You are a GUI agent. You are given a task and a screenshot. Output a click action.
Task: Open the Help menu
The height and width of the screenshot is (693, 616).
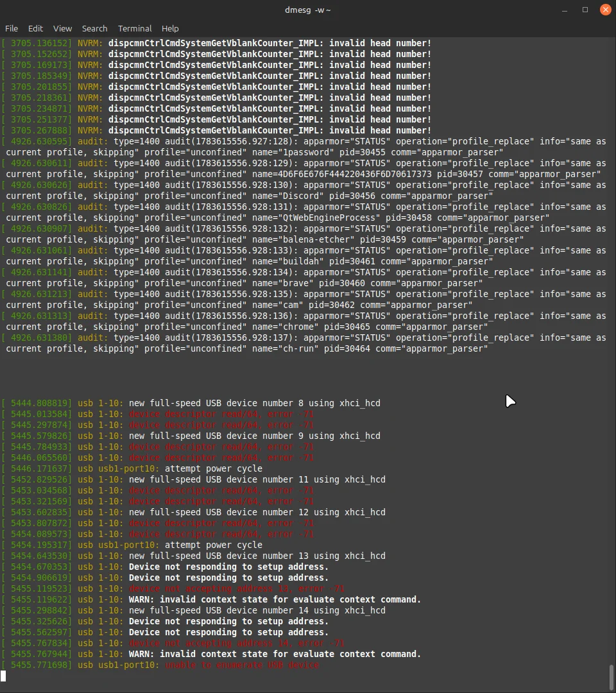click(x=170, y=28)
